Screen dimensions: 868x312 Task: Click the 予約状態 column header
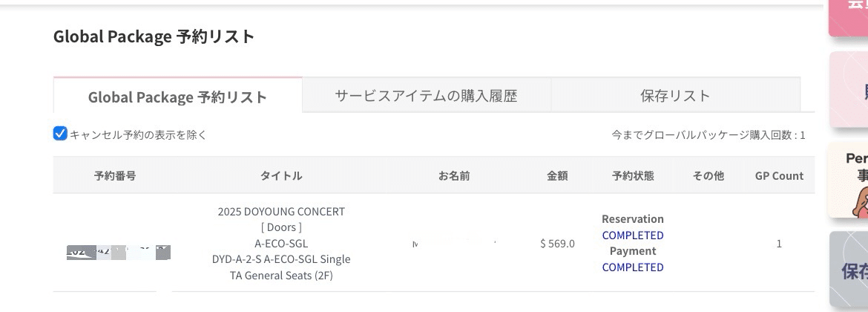pyautogui.click(x=633, y=175)
